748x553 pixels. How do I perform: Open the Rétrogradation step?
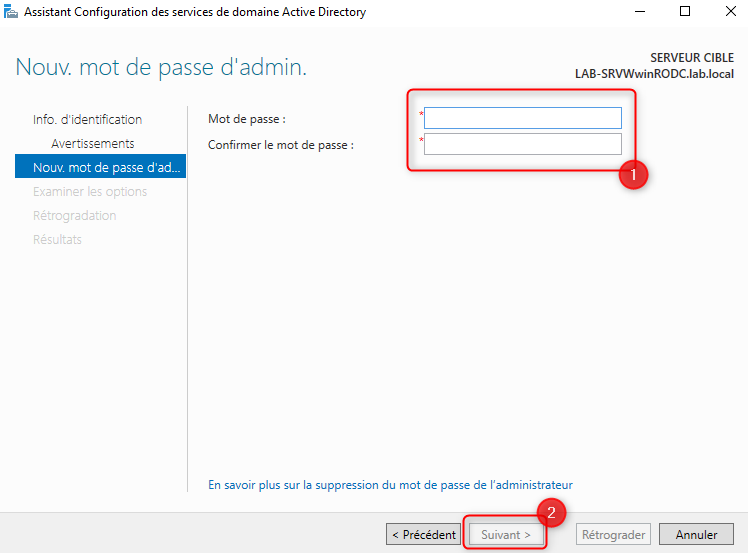coord(74,215)
